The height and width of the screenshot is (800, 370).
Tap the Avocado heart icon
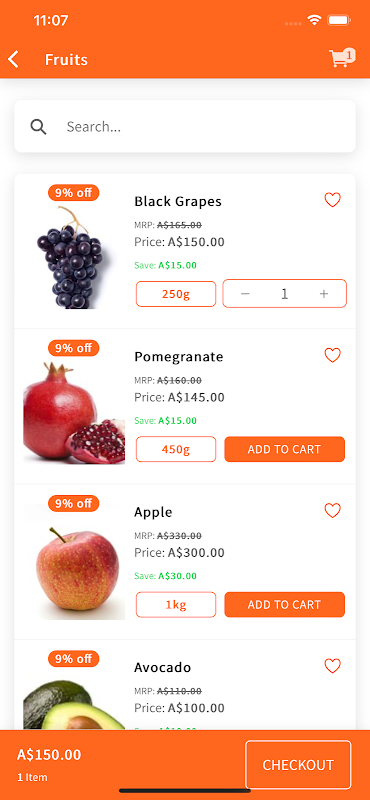coord(333,666)
